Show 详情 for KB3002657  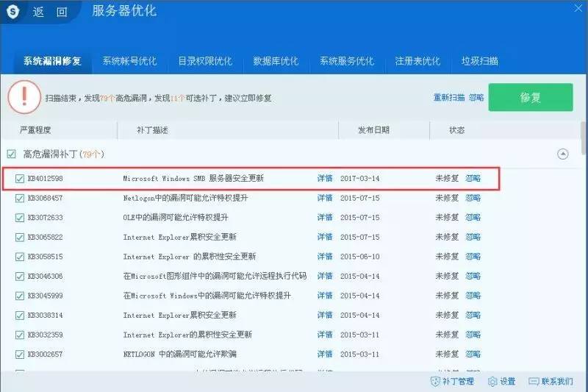325,354
